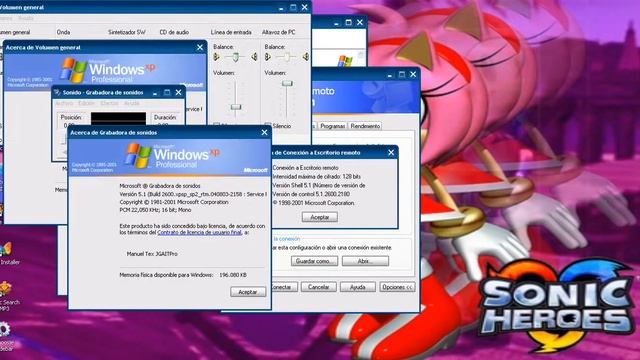Close the Grabadora de sonidos window
The image size is (640, 360).
[178, 93]
